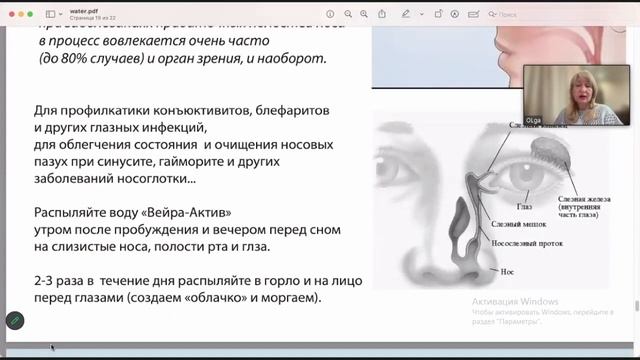Click label 'Носослезный проток' in diagram

[x=527, y=243]
